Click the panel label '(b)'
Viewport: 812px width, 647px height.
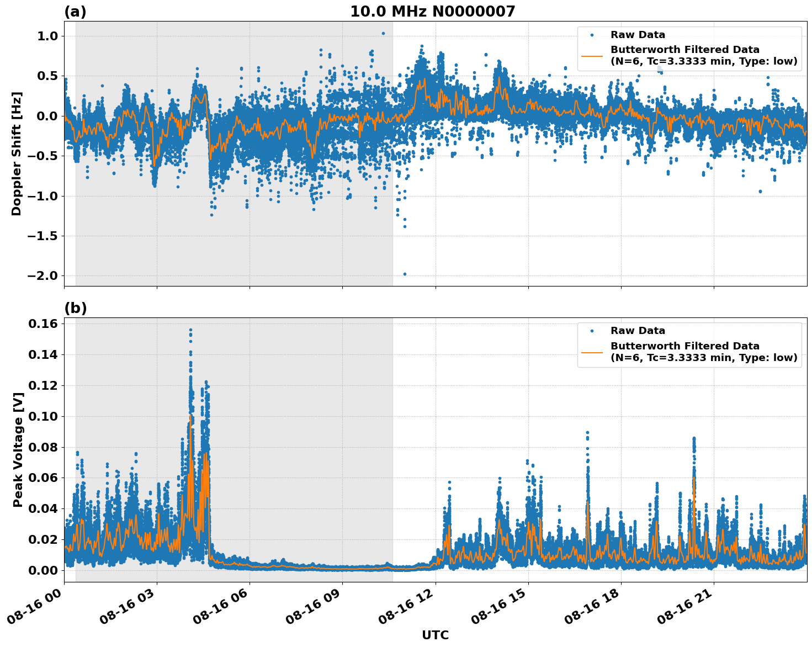[76, 307]
